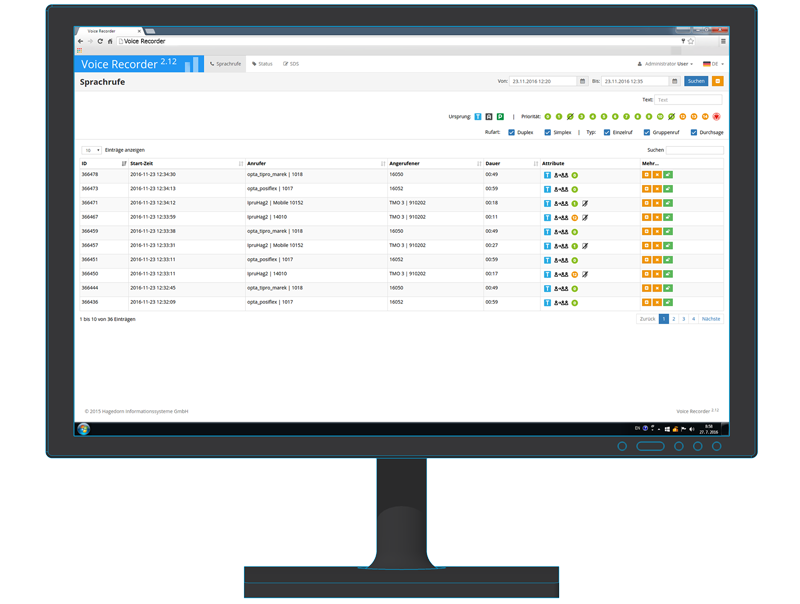
Task: Uncheck the Duplex checkbox
Action: [x=512, y=132]
